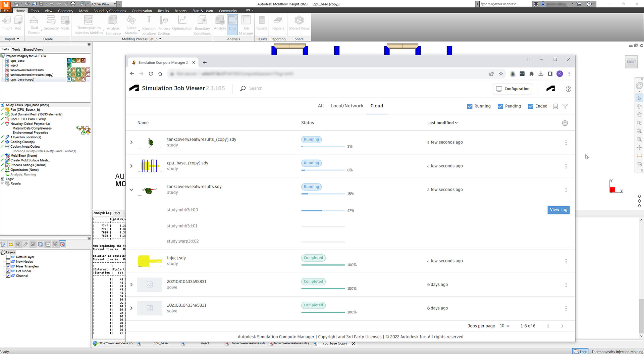Viewport: 644px width, 355px height.
Task: Open the job list settings gear
Action: pos(565,123)
